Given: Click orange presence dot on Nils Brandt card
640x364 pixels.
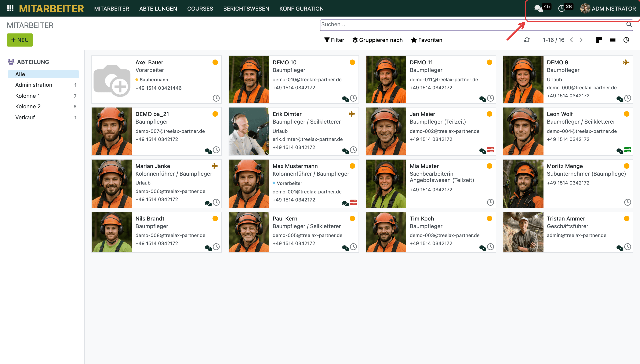Looking at the screenshot, I should coord(215,218).
